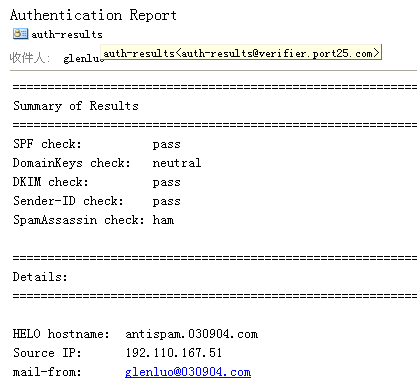
Task: Click the auth-results@verifier.port25.com tooltip
Action: [241, 53]
